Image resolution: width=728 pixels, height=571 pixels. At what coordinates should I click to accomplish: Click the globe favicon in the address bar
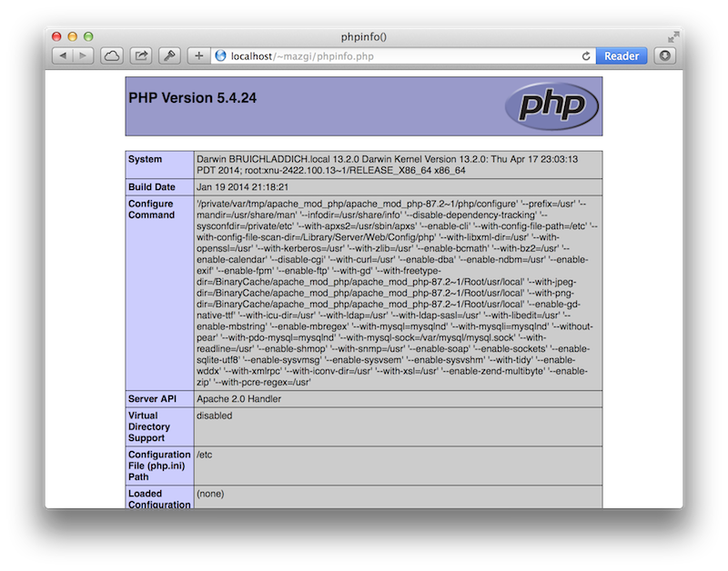coord(218,55)
